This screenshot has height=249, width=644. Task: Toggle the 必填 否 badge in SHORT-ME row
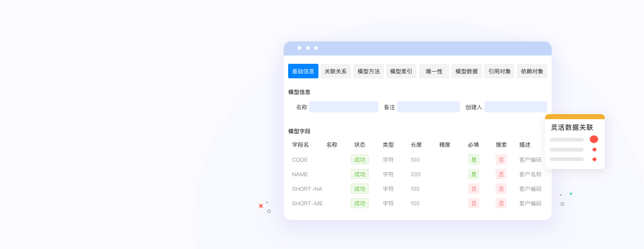point(473,203)
